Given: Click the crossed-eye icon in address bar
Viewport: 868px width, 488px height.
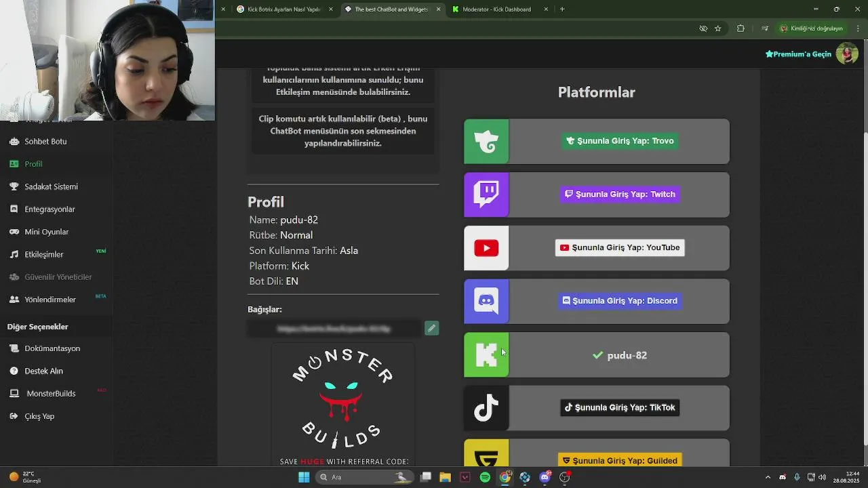Looking at the screenshot, I should pos(703,28).
